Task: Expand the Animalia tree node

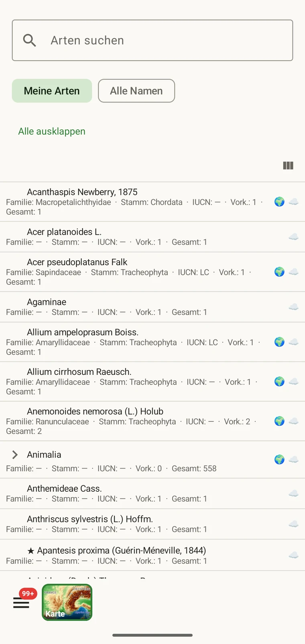Action: [15, 455]
